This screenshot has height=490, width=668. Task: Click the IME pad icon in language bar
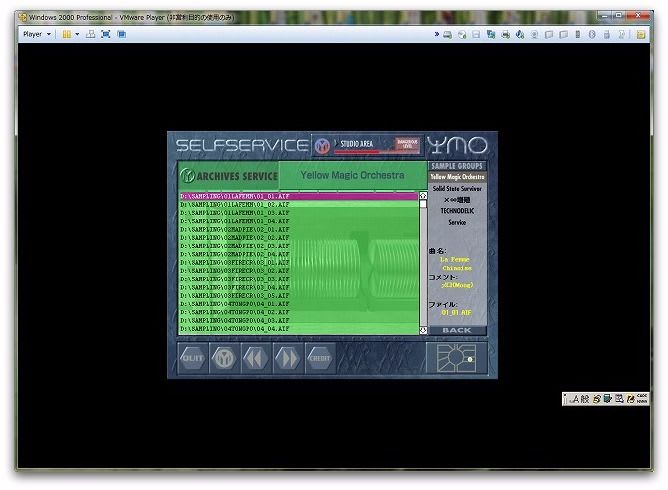(x=597, y=399)
